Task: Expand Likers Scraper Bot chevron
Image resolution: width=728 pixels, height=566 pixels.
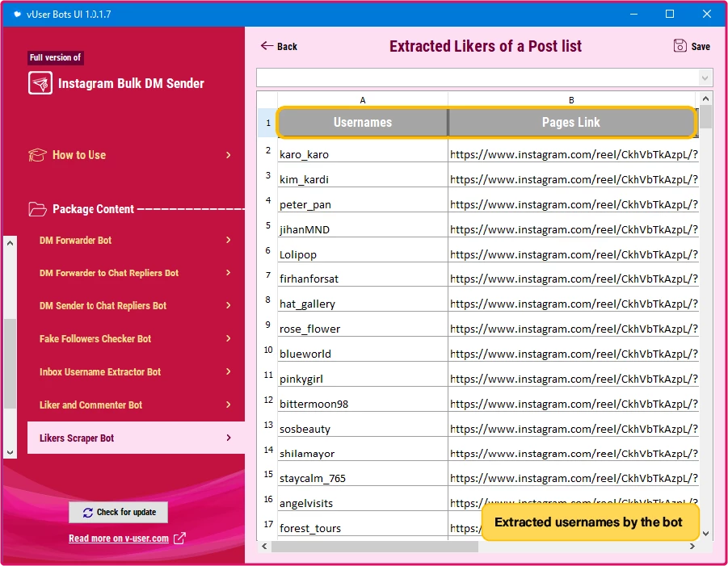Action: coord(228,438)
